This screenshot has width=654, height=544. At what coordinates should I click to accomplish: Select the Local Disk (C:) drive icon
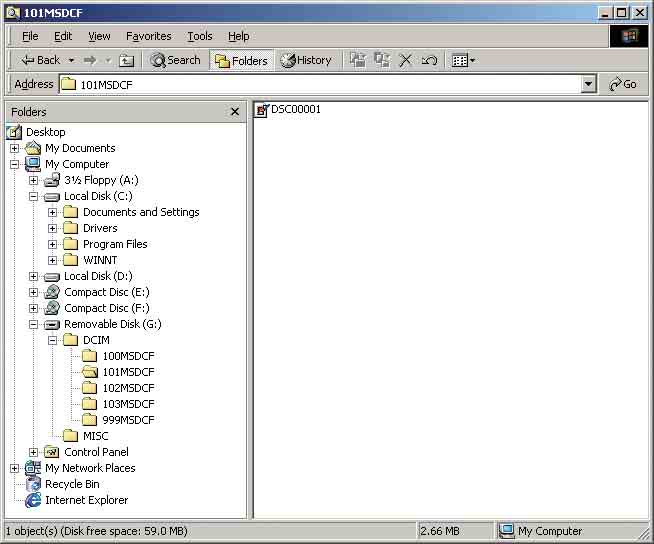pos(52,196)
